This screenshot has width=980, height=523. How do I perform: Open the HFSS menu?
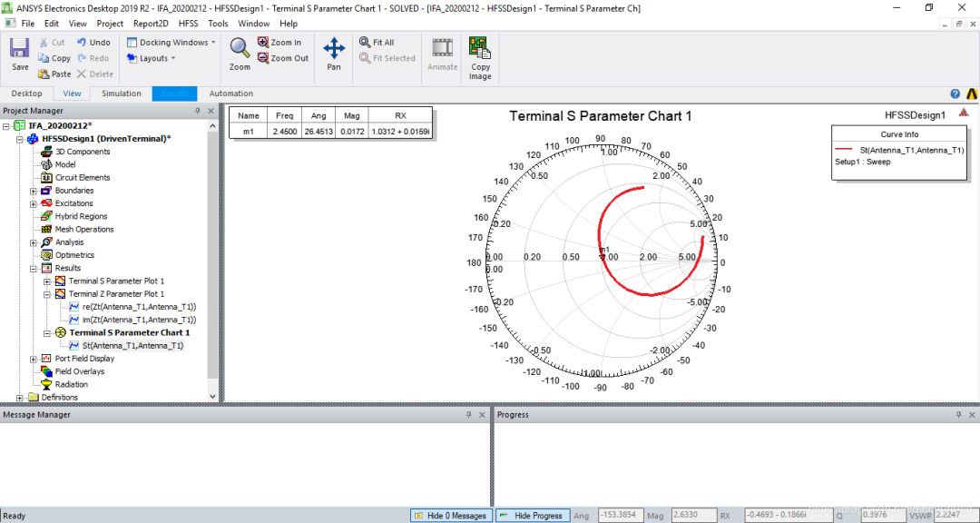[188, 23]
